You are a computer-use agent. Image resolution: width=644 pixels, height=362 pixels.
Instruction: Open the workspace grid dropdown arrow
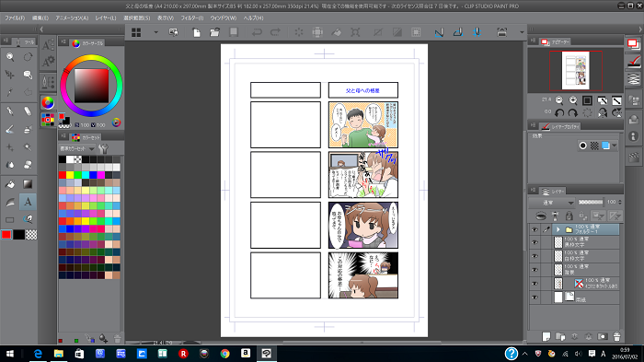coord(155,32)
